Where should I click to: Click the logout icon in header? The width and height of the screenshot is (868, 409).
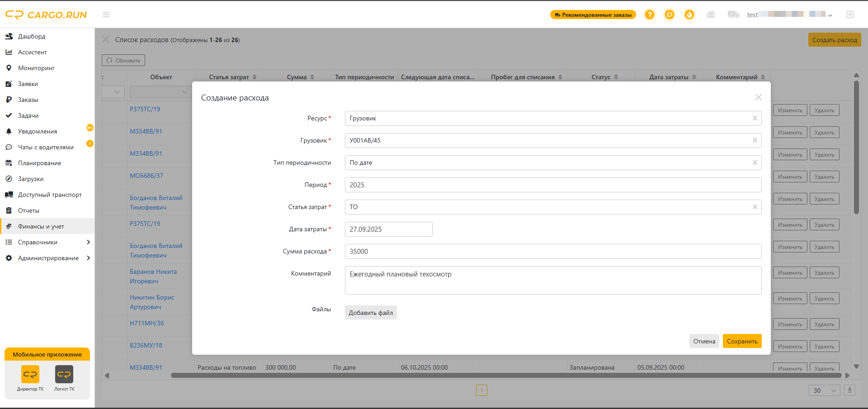(x=850, y=14)
